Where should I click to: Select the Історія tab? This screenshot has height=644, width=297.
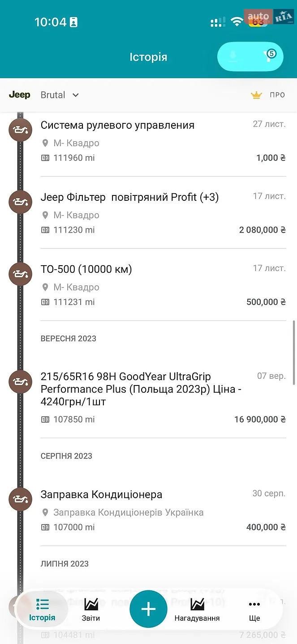[42, 610]
